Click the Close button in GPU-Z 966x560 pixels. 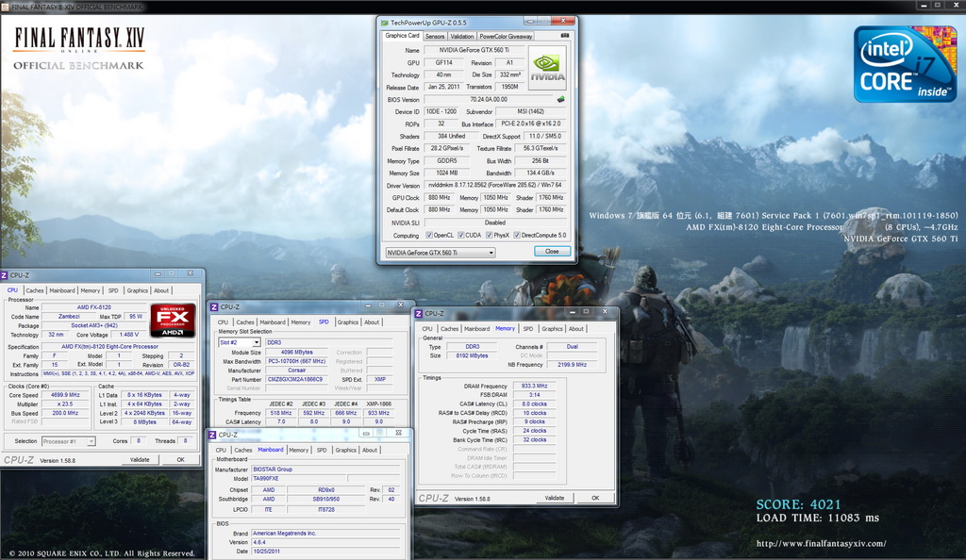pos(552,251)
